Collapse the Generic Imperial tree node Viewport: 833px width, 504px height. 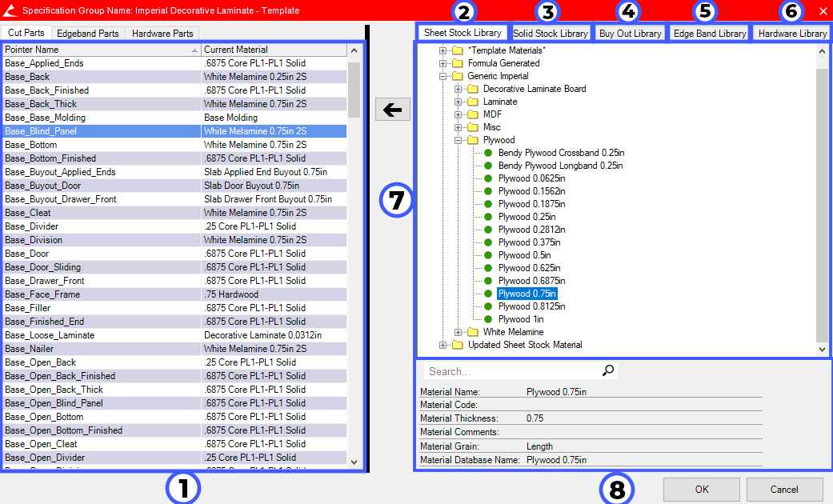click(x=443, y=76)
